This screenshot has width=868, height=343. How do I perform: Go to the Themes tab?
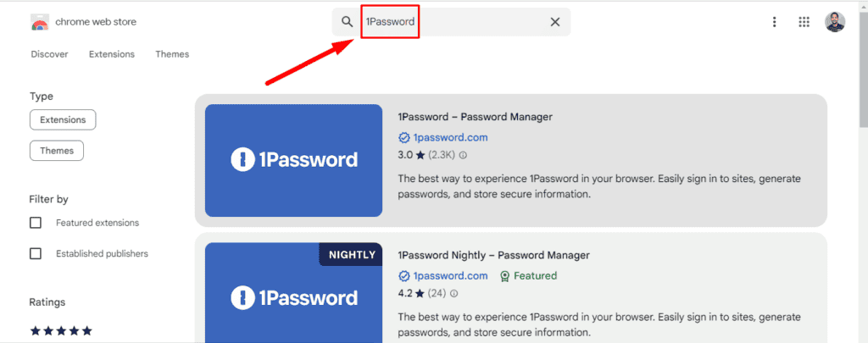click(x=172, y=54)
